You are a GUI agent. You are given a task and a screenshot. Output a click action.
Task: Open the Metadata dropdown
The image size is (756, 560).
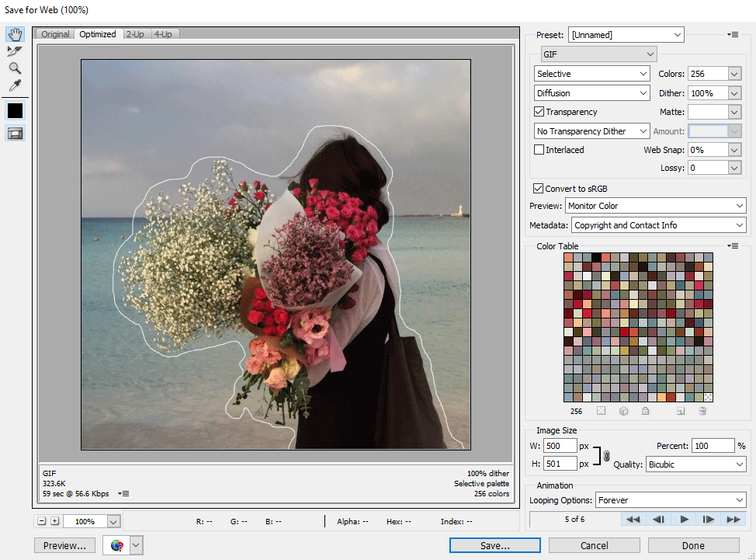pos(658,225)
